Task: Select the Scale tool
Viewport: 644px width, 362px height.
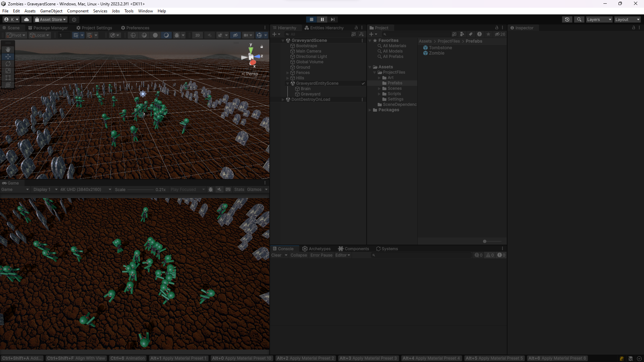Action: 8,71
